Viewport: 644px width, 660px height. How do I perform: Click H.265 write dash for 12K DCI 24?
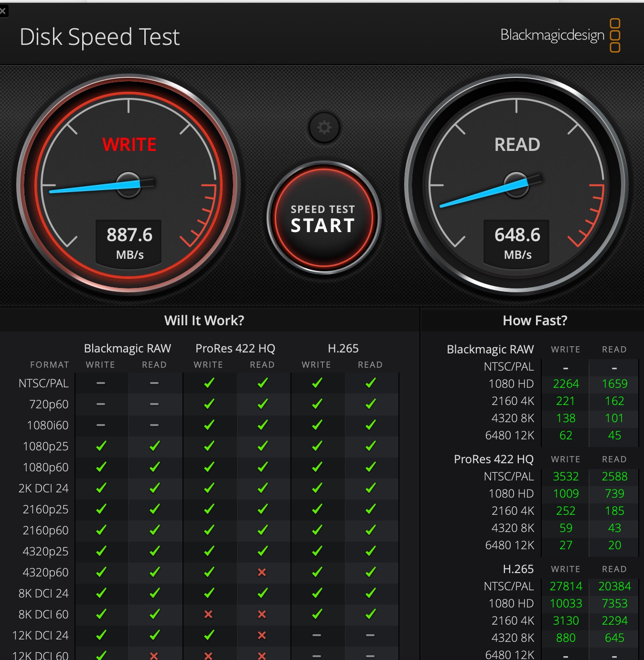pos(316,635)
